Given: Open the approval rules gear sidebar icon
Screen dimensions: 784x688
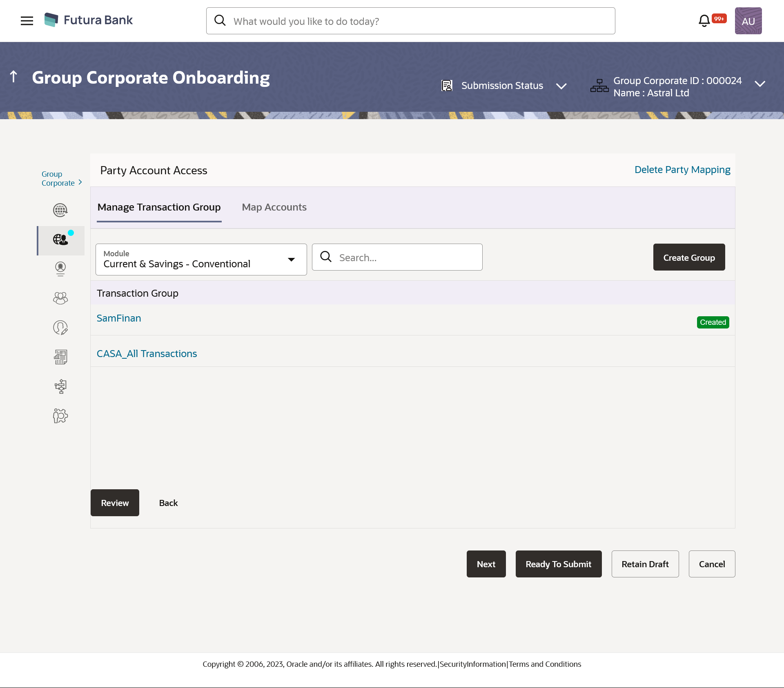Looking at the screenshot, I should (60, 416).
